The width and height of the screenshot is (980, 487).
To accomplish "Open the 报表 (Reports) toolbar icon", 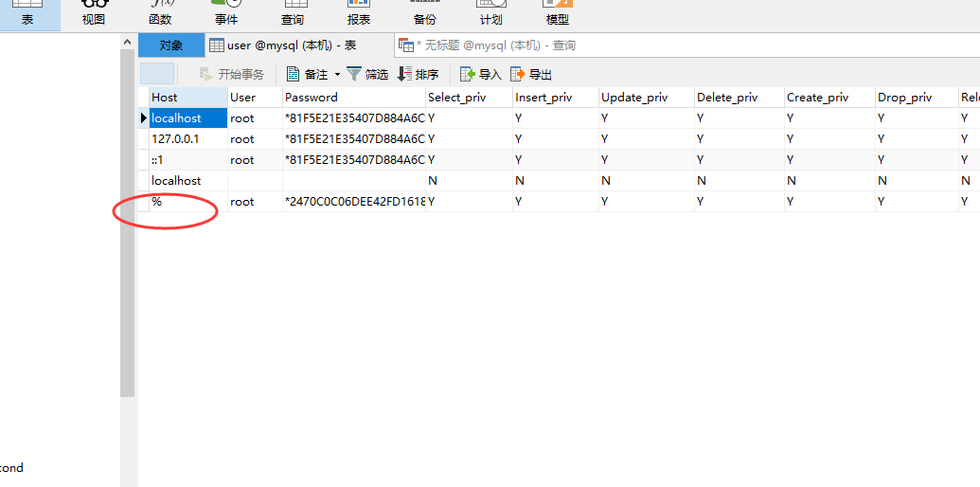I will click(x=359, y=14).
